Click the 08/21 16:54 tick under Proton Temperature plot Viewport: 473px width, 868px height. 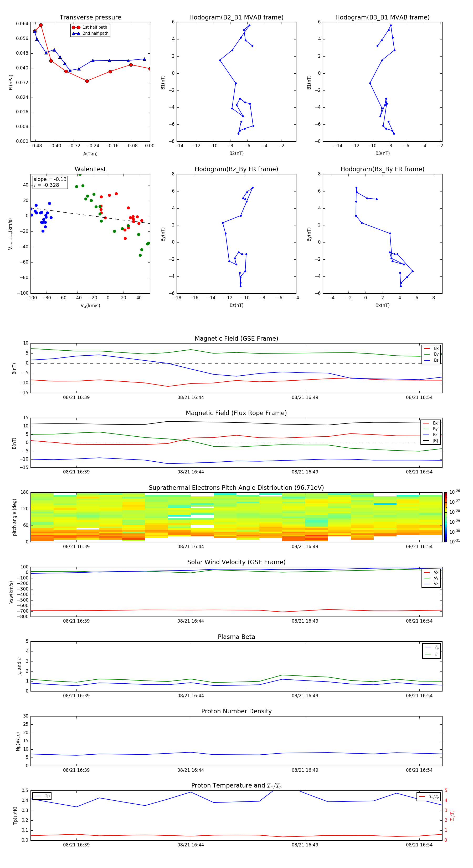pos(419,845)
